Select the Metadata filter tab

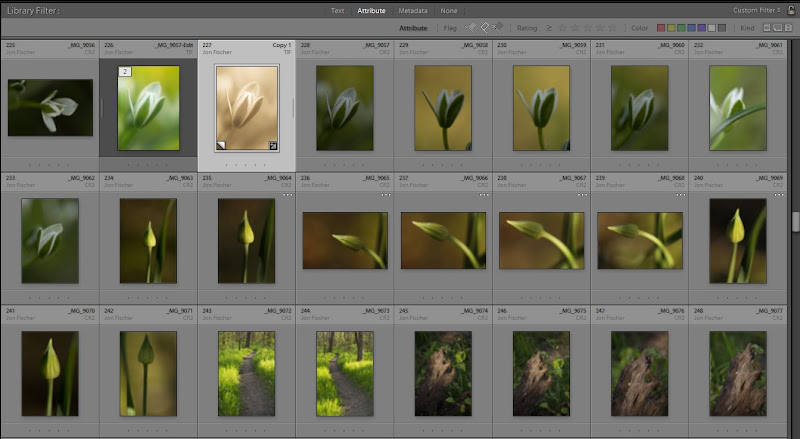click(x=413, y=10)
